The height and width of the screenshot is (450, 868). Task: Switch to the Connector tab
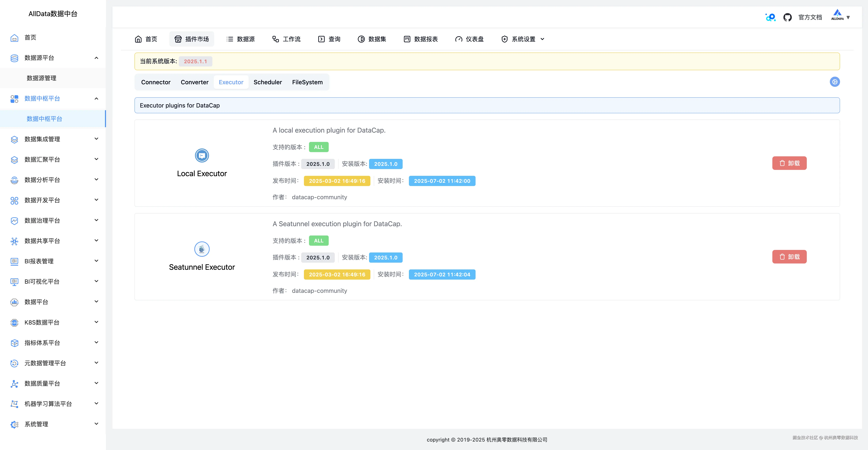[156, 82]
